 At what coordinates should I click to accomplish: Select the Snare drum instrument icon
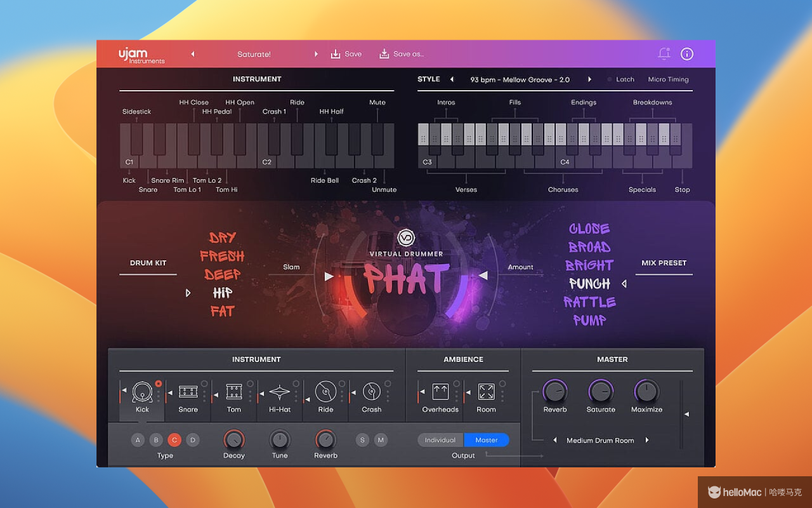[188, 392]
